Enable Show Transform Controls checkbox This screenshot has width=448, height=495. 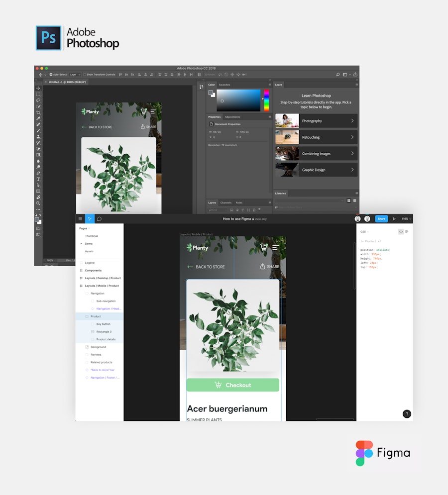(85, 75)
